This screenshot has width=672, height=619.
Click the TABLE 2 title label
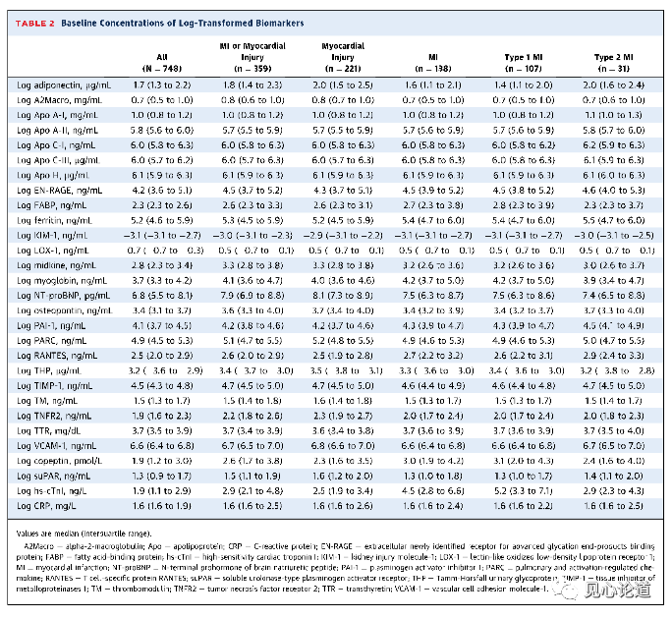click(x=33, y=22)
